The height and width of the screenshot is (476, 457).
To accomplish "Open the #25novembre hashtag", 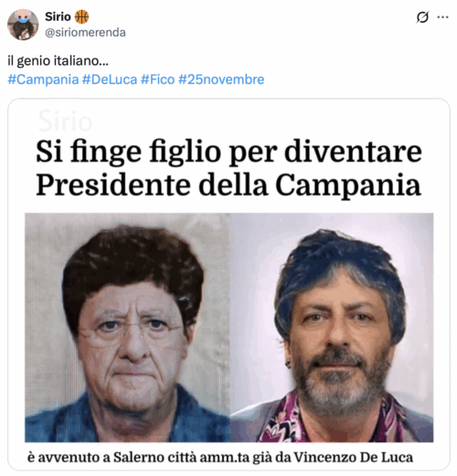I will coord(221,79).
